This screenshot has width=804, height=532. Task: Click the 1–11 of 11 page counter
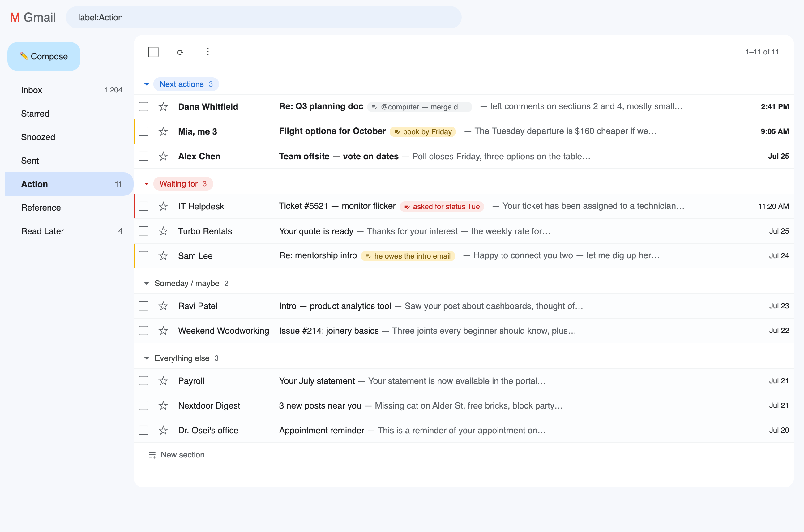[762, 52]
